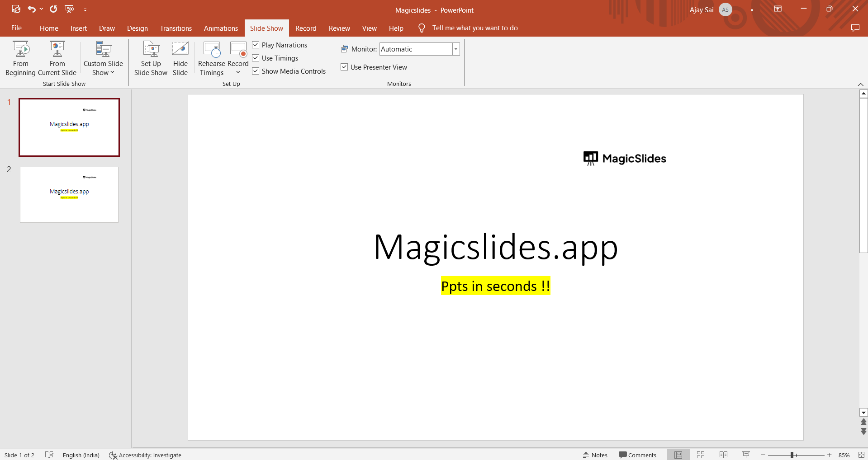Screen dimensions: 868x460
Task: Select slide 2 thumbnail
Action: coord(69,195)
